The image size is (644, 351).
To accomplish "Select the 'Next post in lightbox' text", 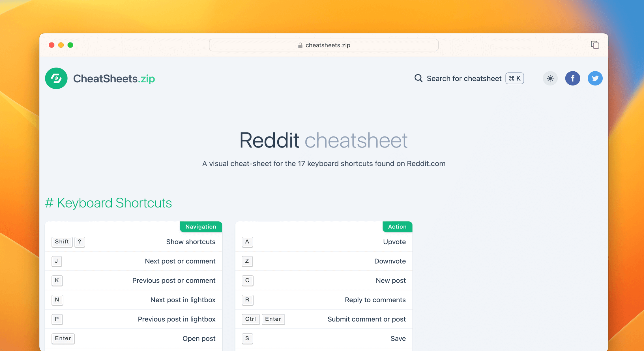I will pos(183,300).
